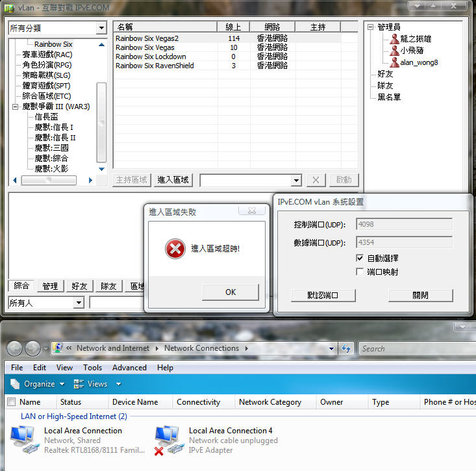Open the Help menu
476x471 pixels.
(165, 368)
